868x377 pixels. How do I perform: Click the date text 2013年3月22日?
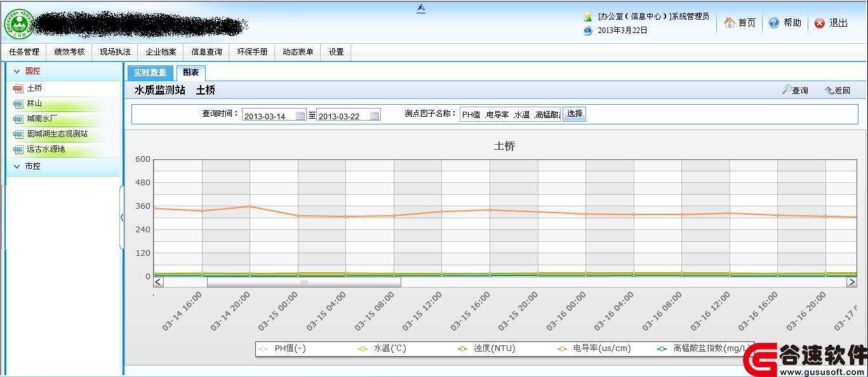click(x=622, y=30)
